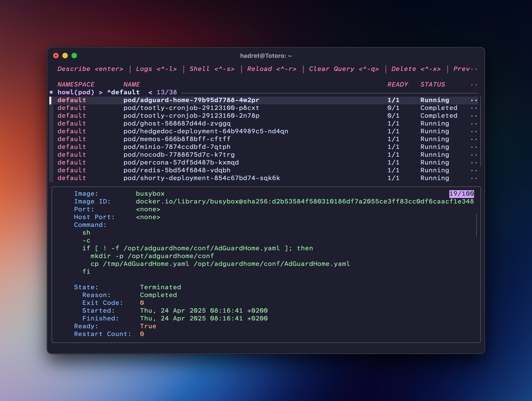Click Describe <enter> shortcut in header
The image size is (532, 401).
point(90,69)
